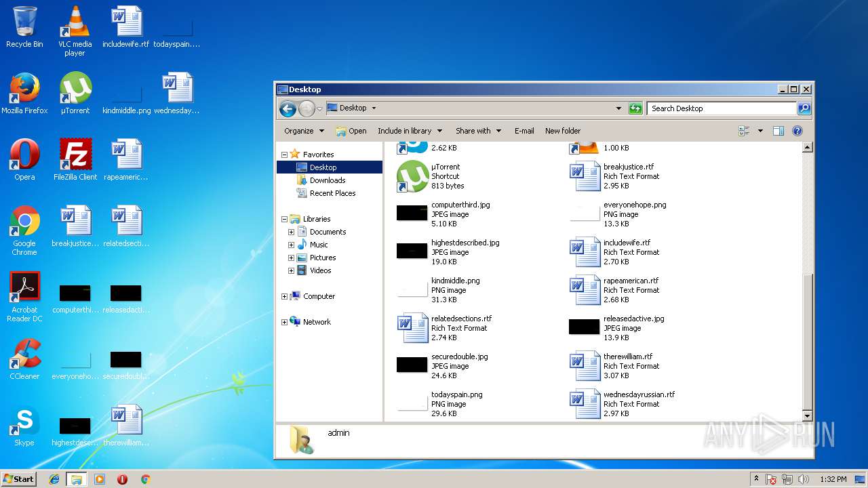The image size is (868, 488).
Task: Select the wednesday... document on the desktop
Action: click(177, 94)
